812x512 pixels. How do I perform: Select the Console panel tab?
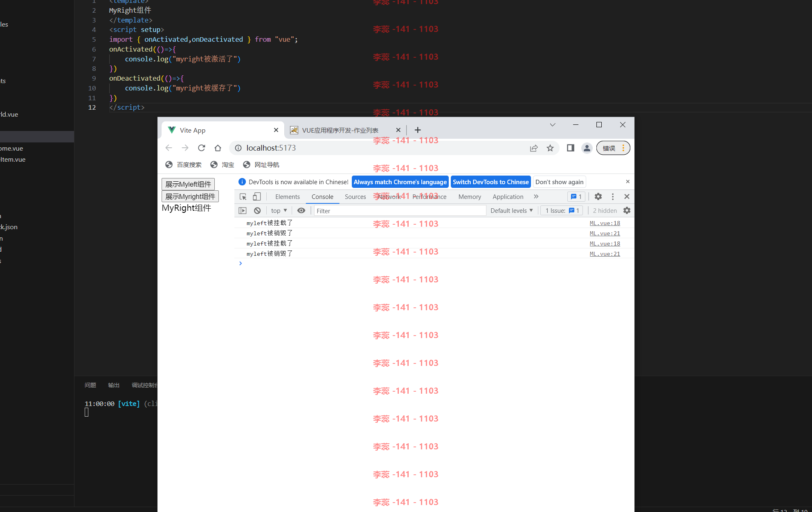tap(322, 197)
